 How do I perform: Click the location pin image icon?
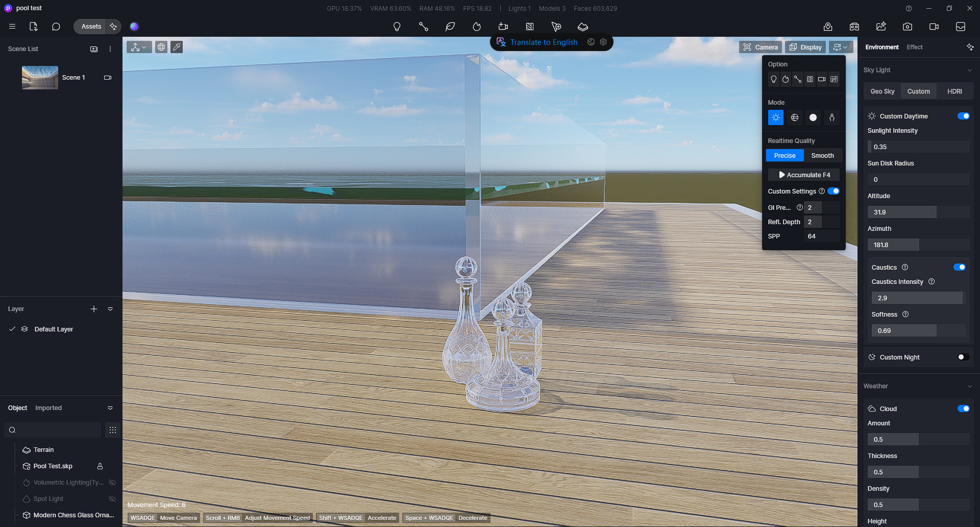(x=828, y=27)
